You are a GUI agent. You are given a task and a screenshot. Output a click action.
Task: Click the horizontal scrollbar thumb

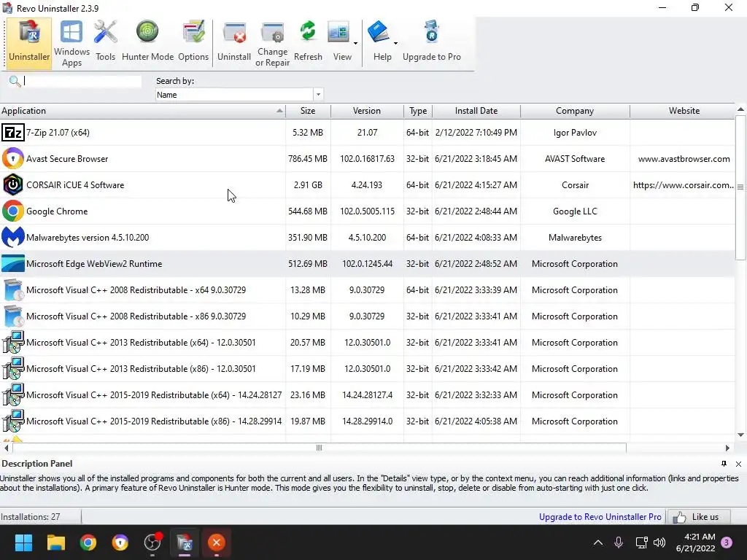320,448
